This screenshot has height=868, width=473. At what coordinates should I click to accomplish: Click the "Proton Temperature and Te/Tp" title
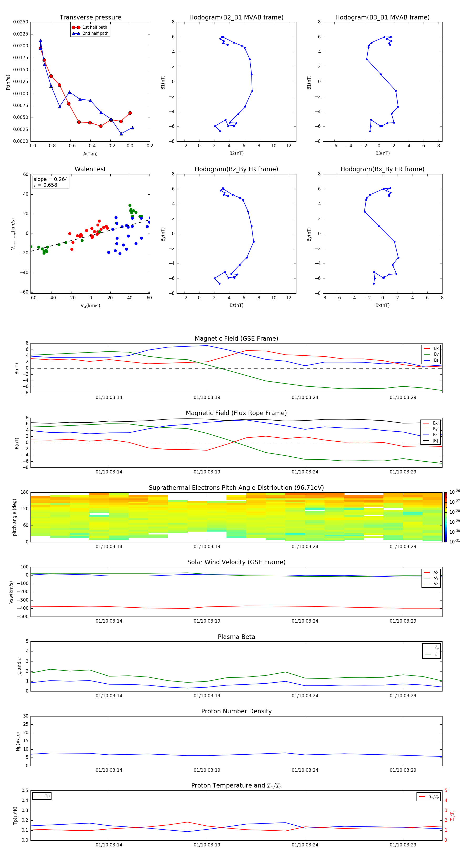point(236,785)
